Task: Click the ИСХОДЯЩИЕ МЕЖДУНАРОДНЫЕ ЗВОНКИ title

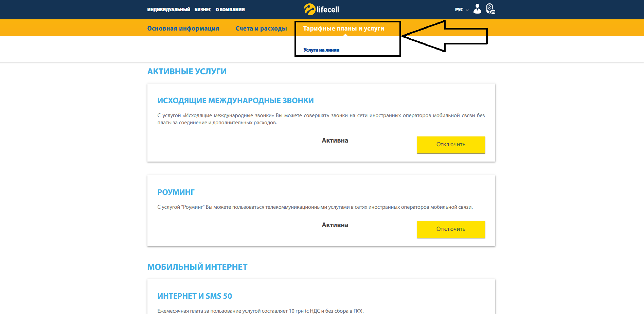Action: click(235, 101)
